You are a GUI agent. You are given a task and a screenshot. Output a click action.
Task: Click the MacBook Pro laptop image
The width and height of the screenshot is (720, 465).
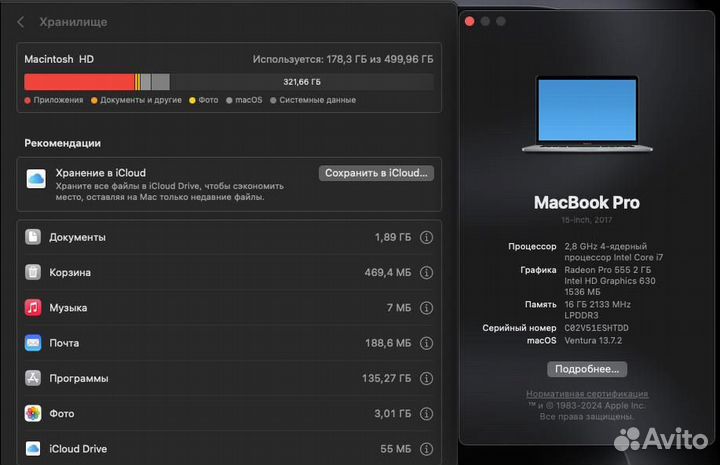[x=587, y=114]
